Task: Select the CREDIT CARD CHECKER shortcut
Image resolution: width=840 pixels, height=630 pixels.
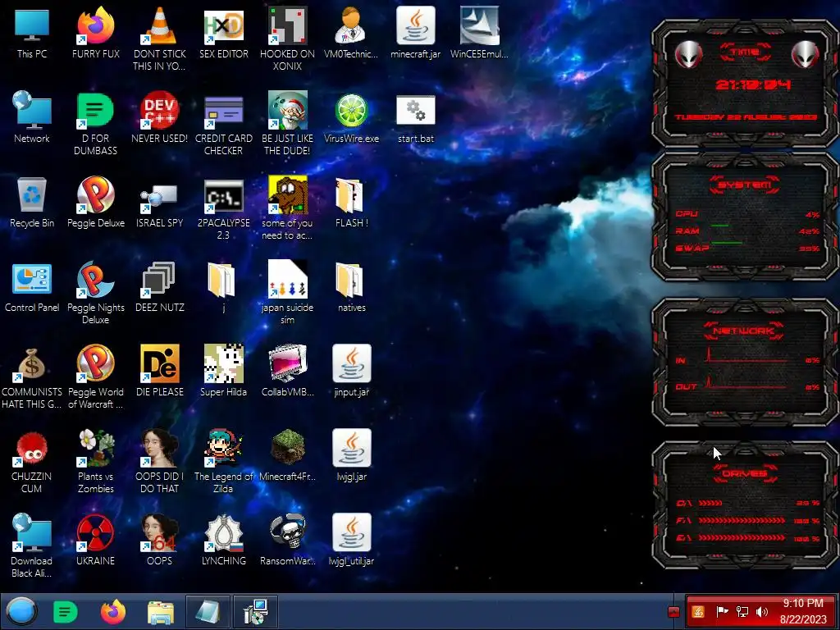Action: tap(223, 123)
